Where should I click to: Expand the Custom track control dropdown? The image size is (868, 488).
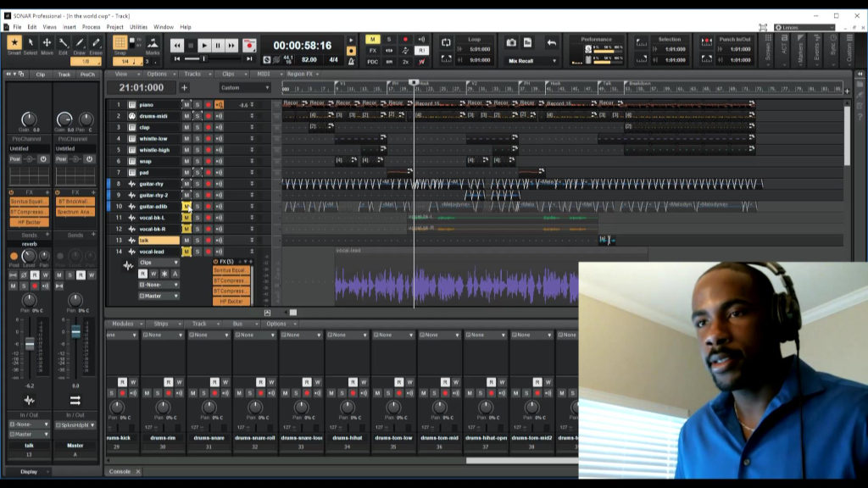point(244,88)
